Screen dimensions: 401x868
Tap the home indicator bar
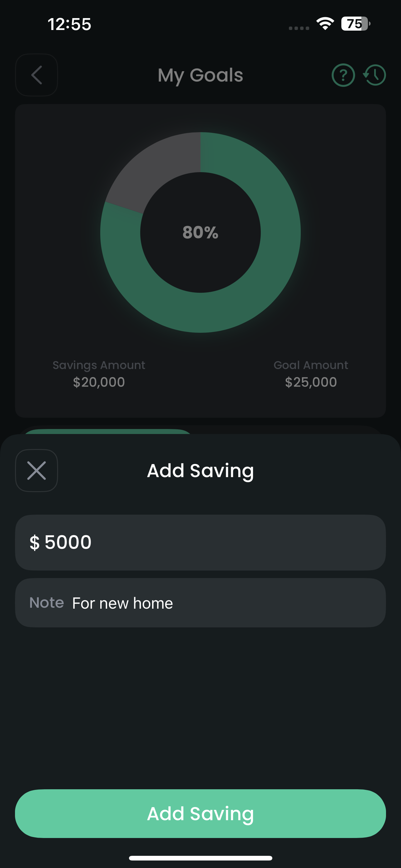[200, 858]
